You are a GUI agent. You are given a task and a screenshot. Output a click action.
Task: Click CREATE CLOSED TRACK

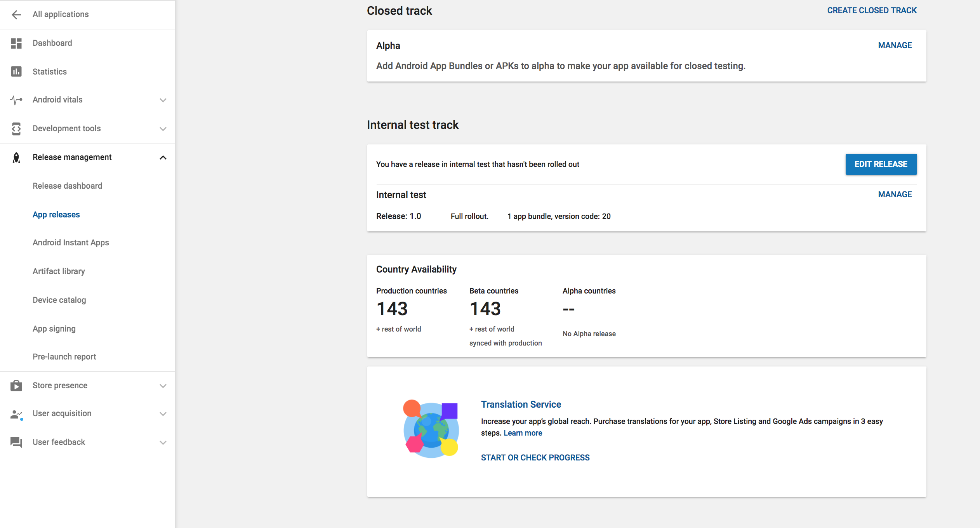click(872, 10)
